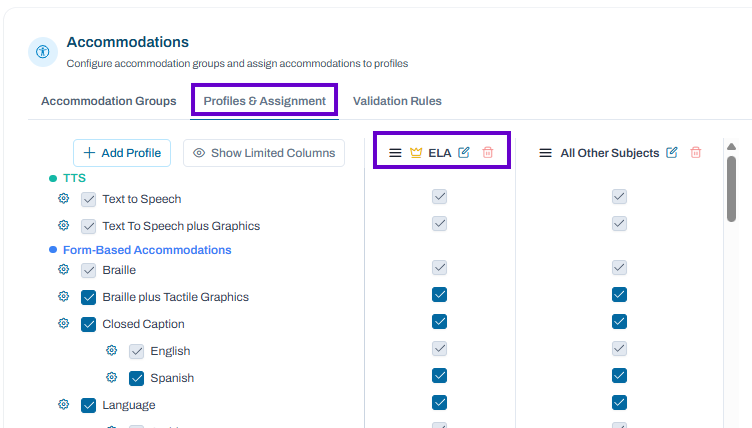Toggle the English row checkbox
This screenshot has width=752, height=428.
click(136, 351)
